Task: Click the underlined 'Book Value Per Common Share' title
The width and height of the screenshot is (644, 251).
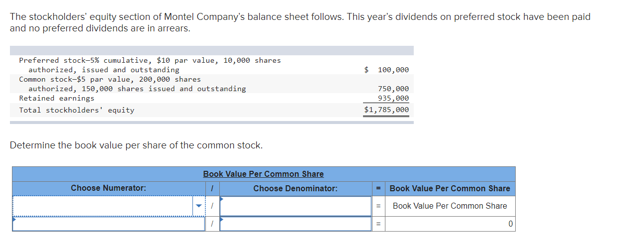Action: [x=263, y=174]
